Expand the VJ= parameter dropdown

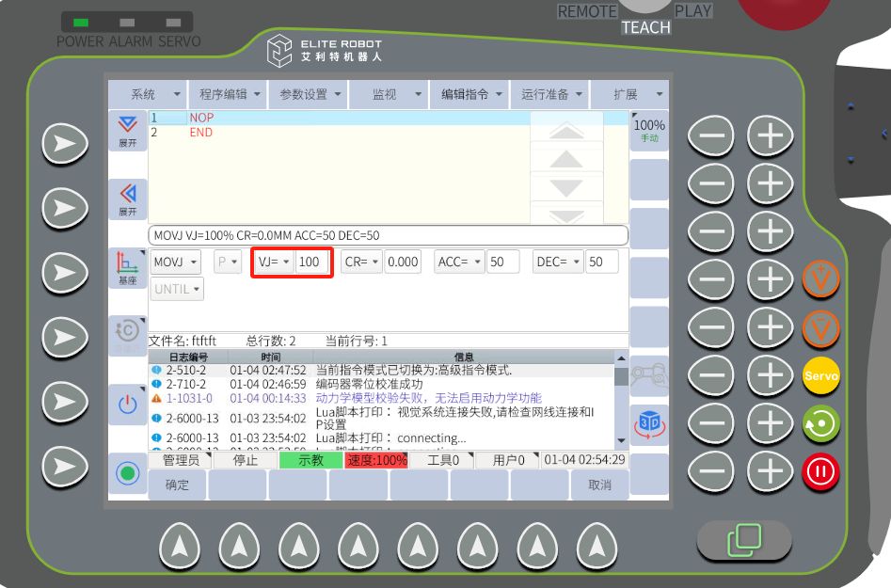pyautogui.click(x=273, y=262)
